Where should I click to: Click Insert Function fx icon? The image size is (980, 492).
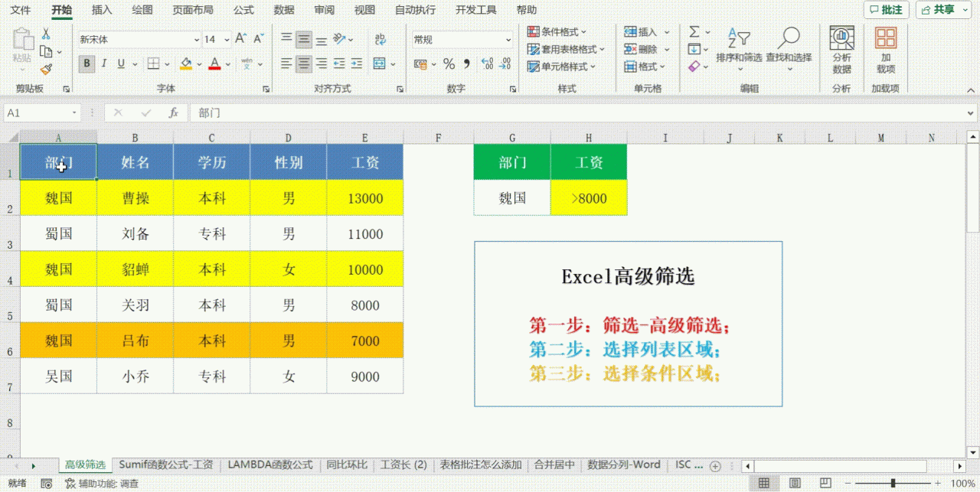[x=174, y=112]
